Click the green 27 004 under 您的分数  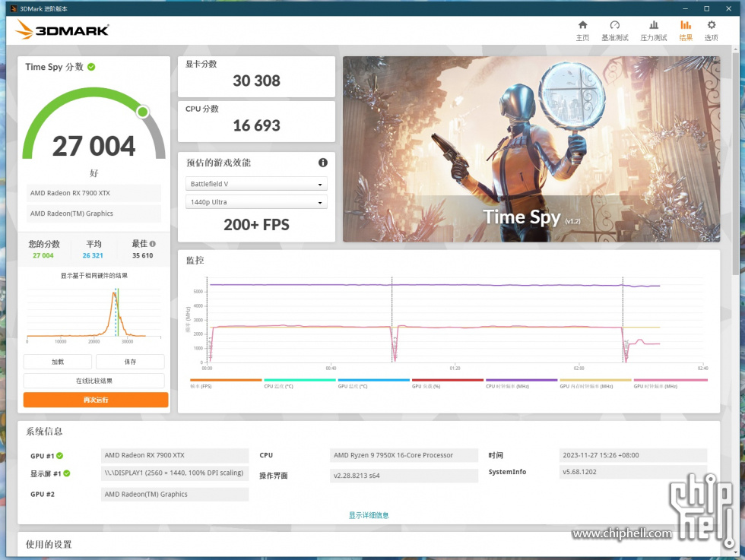coord(43,255)
